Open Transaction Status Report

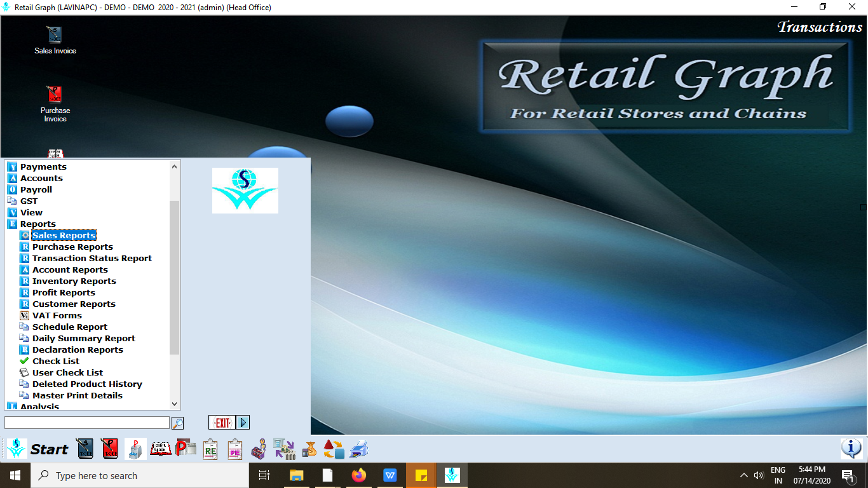coord(92,258)
